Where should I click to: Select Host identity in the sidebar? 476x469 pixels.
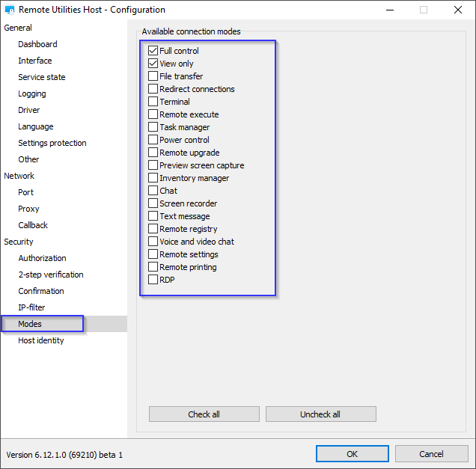(x=41, y=340)
